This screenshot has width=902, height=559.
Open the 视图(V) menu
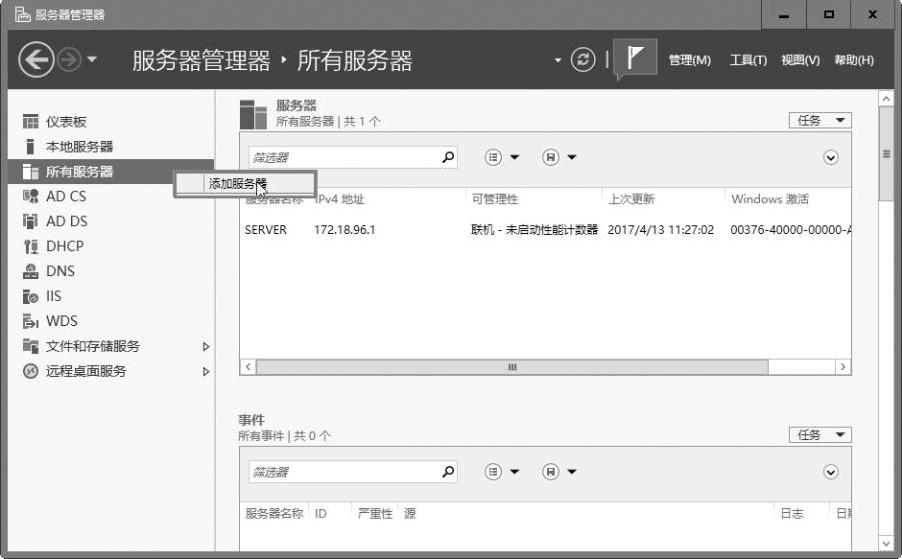(801, 60)
